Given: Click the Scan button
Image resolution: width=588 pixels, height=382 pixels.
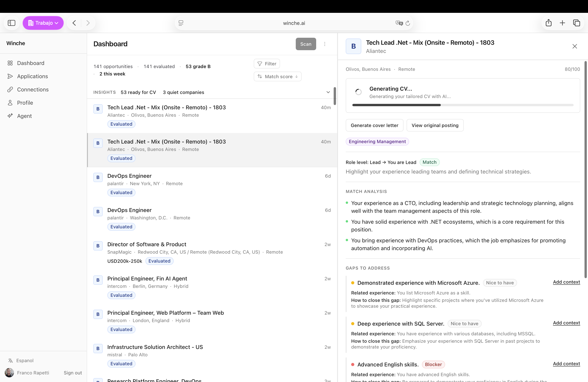Looking at the screenshot, I should pos(306,44).
